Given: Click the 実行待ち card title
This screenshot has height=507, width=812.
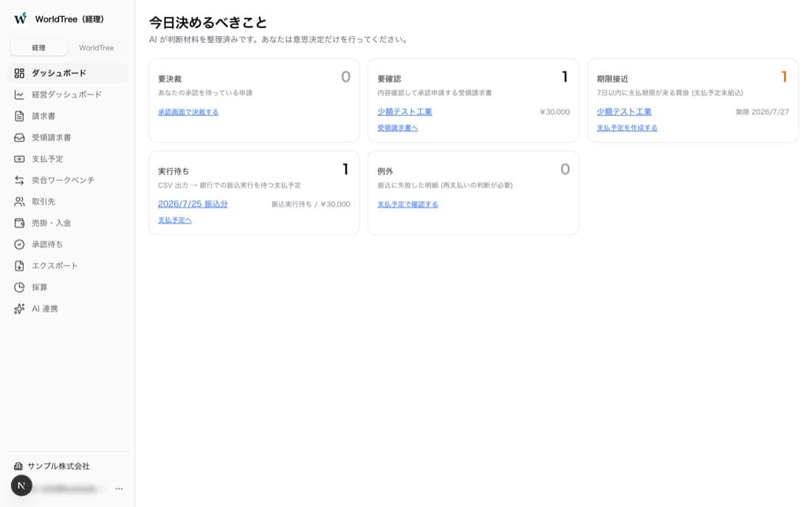Looking at the screenshot, I should (173, 171).
